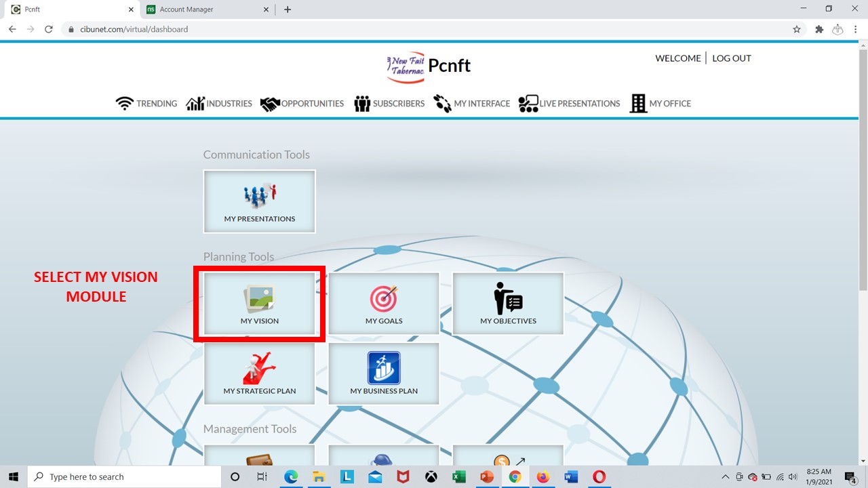The width and height of the screenshot is (868, 488).
Task: Open My Interface from navigation
Action: [472, 104]
